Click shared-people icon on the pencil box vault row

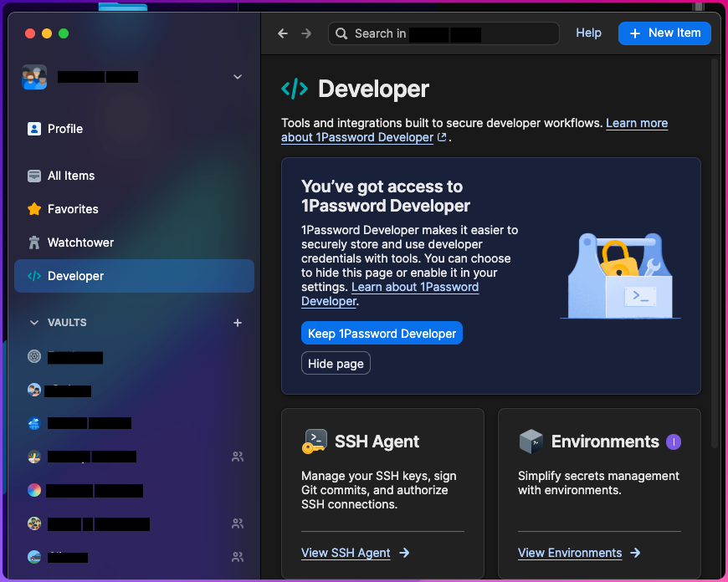[x=238, y=457]
